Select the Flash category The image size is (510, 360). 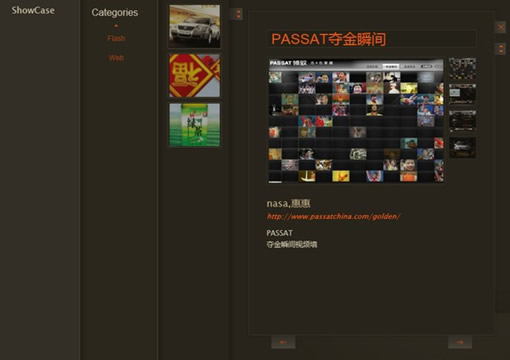[x=116, y=38]
